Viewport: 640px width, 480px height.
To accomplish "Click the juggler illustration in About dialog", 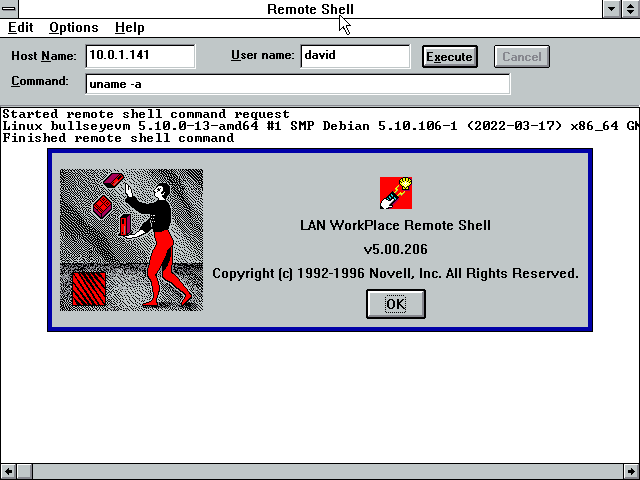I will [131, 240].
